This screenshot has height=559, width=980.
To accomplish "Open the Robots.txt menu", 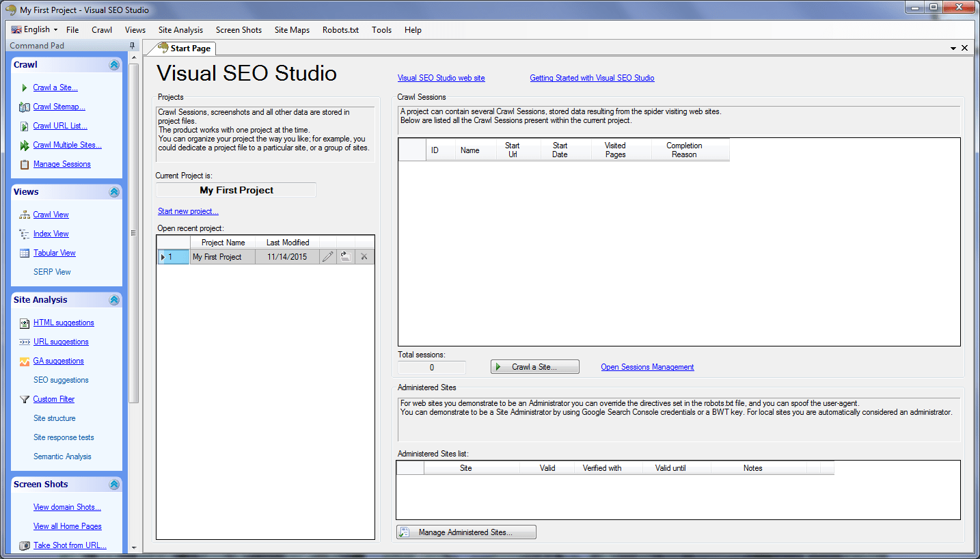I will (x=340, y=29).
